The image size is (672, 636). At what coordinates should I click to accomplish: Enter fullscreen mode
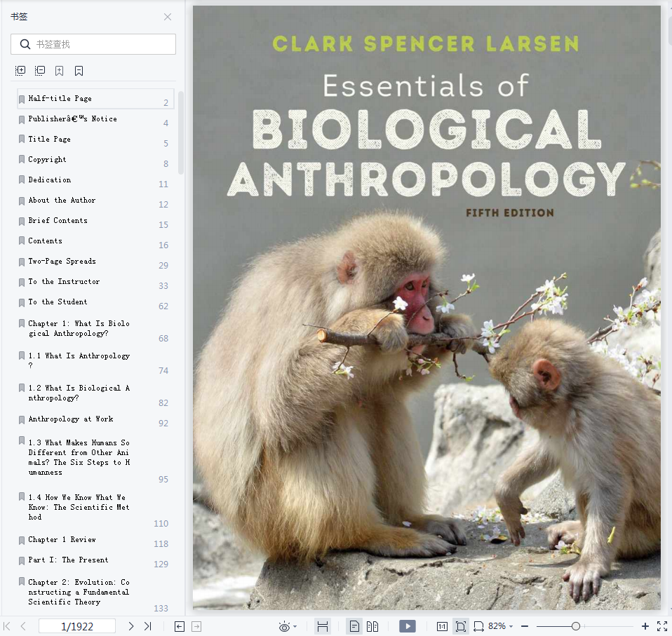[x=662, y=626]
